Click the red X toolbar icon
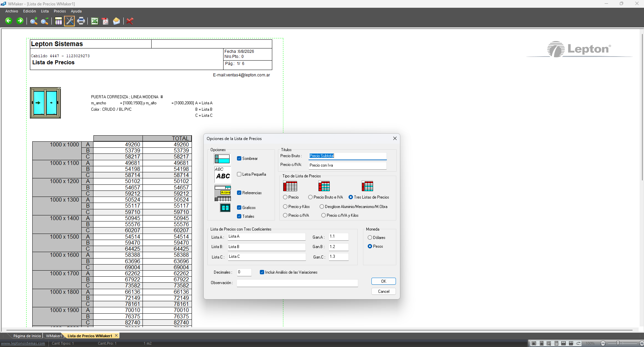 coord(130,21)
